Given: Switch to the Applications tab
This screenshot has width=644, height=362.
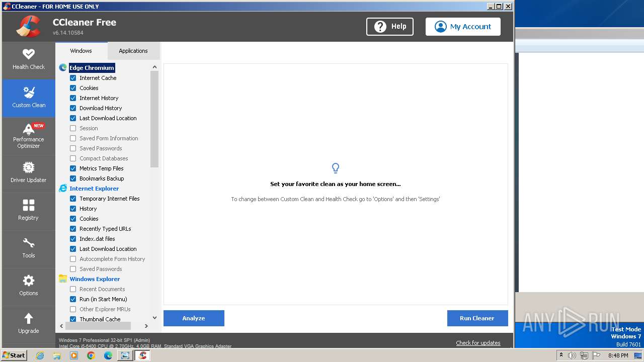Looking at the screenshot, I should (133, 51).
